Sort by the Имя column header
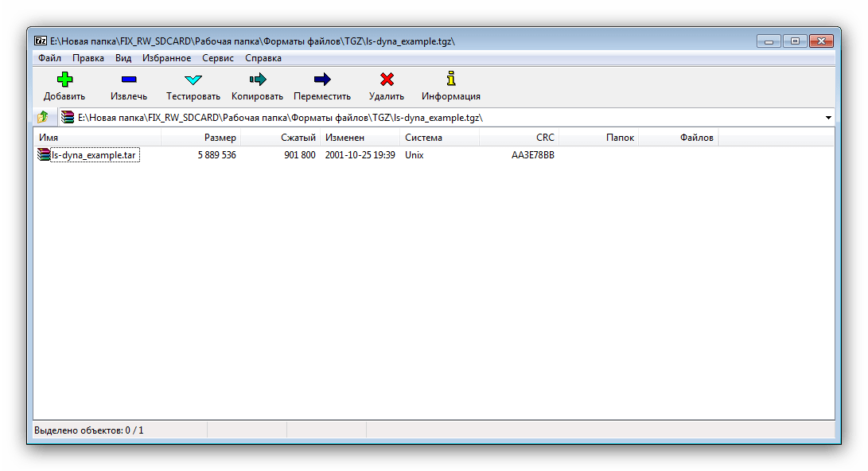Screen dimensions: 868x471 [x=97, y=138]
